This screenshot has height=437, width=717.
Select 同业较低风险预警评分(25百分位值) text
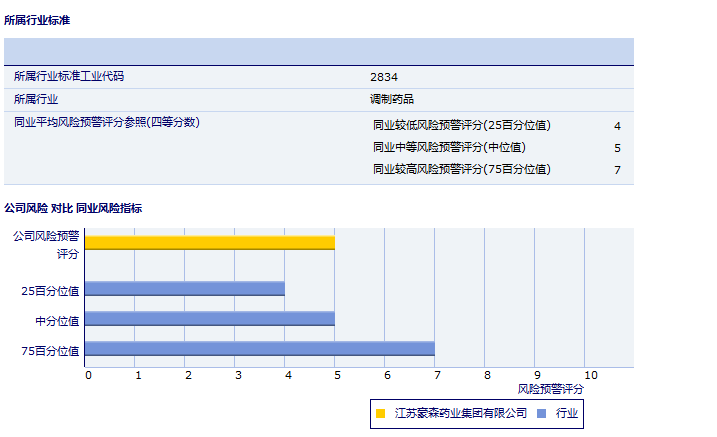pyautogui.click(x=461, y=126)
